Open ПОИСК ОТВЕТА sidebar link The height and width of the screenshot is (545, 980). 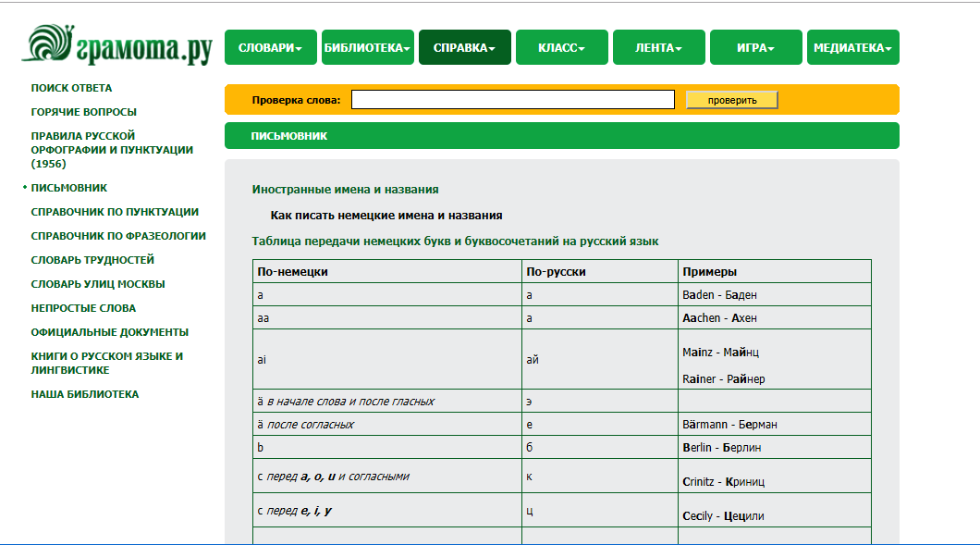71,88
